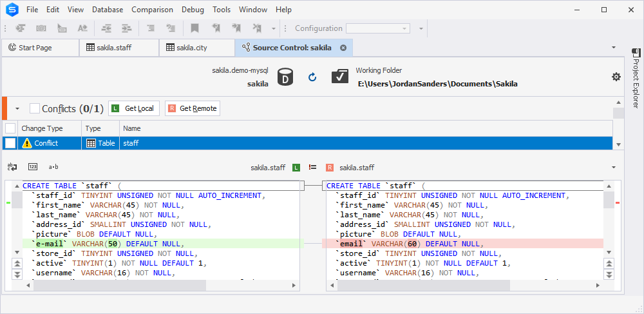Screen dimensions: 644x314
Task: Toggle bookmark using the bookmark flag icon
Action: tap(194, 28)
